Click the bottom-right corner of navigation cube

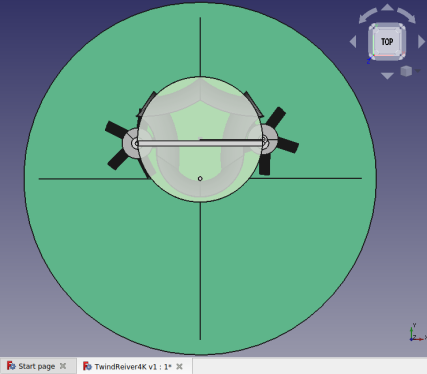(401, 56)
